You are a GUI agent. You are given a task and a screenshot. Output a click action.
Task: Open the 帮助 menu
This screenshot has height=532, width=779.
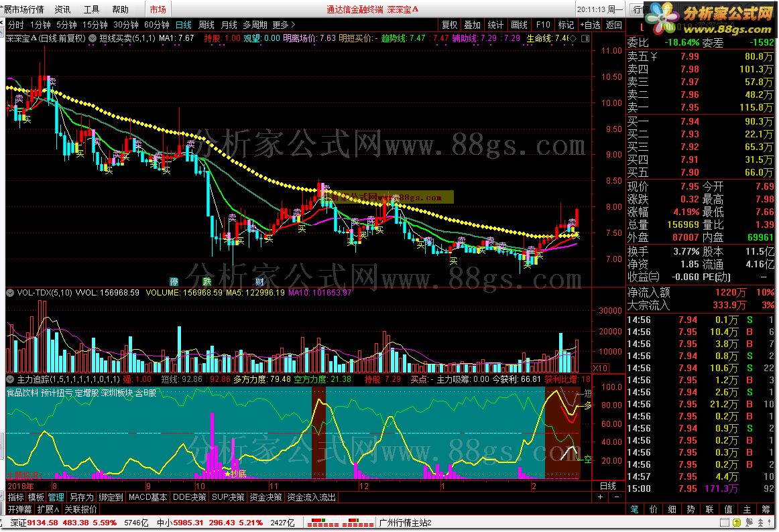click(x=120, y=9)
